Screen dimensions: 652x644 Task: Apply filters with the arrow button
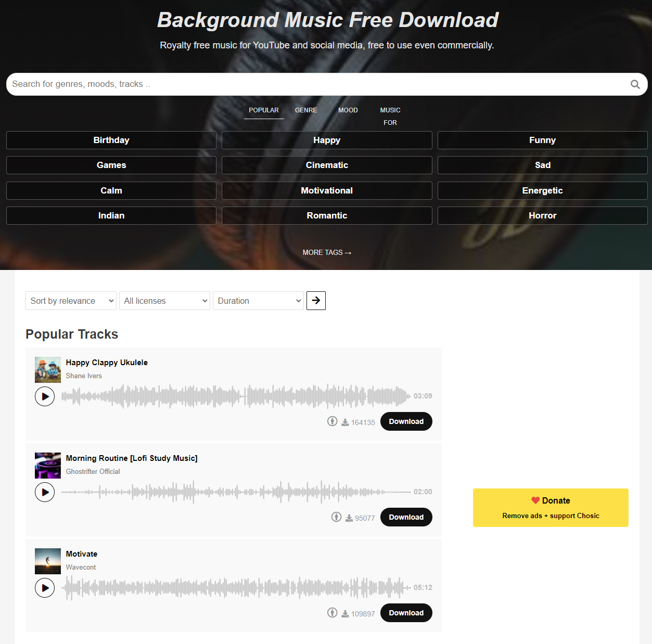point(316,301)
